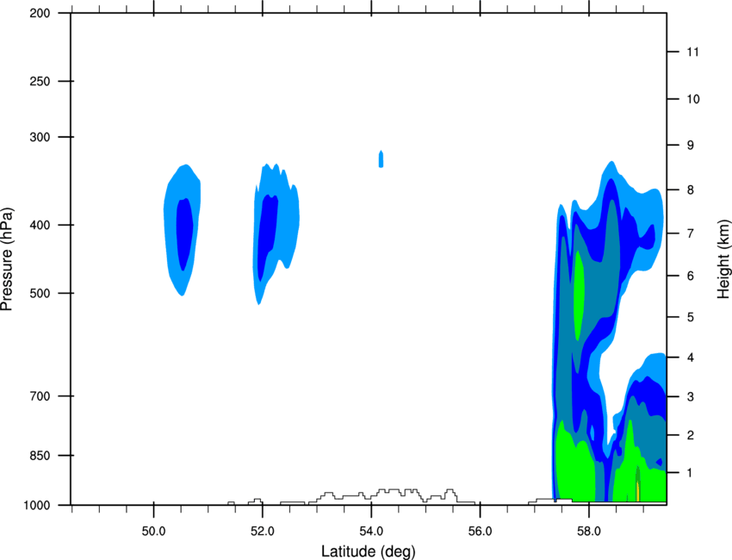Select the 500 pressure tick label
732x560 pixels.
pos(40,293)
